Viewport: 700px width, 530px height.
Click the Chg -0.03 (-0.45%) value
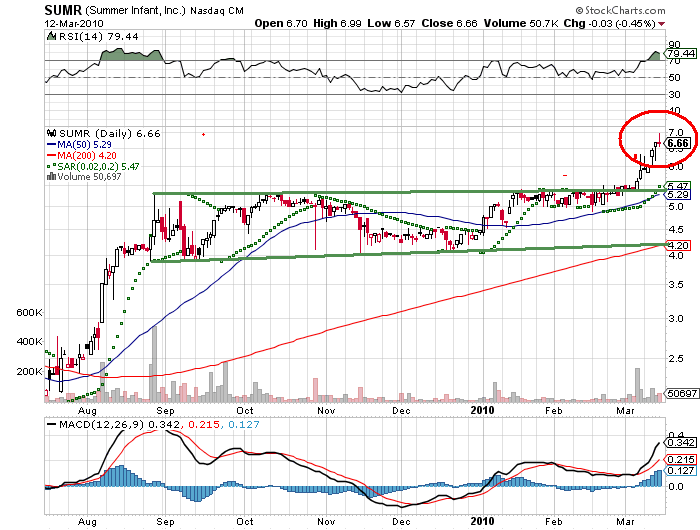(609, 23)
